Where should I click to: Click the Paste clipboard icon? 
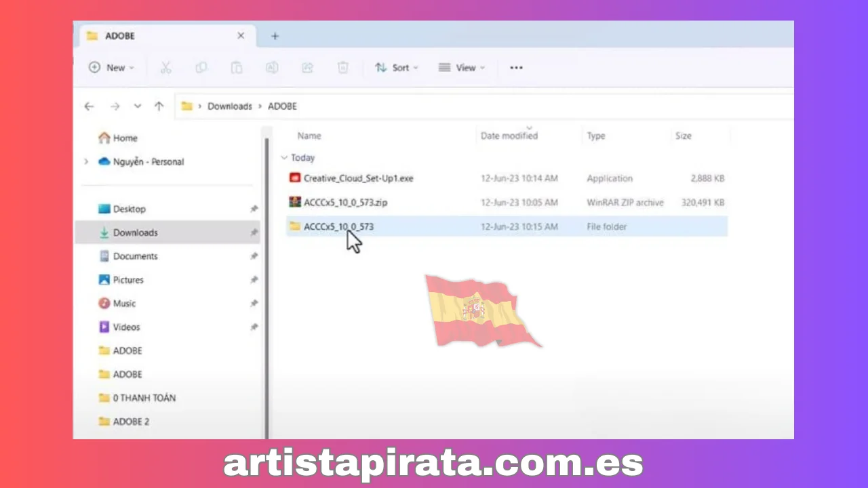[237, 68]
